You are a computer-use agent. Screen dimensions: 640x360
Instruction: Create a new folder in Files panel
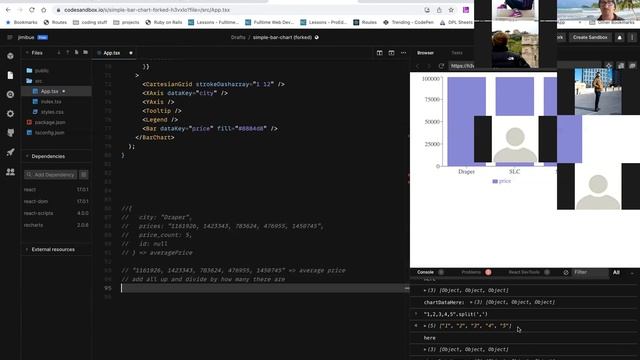(x=85, y=53)
